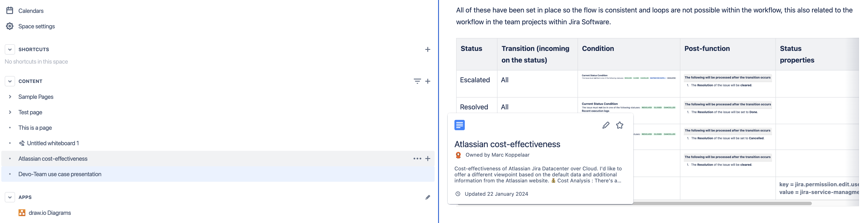This screenshot has height=223, width=868.
Task: Select the page titled This is a page
Action: point(35,127)
